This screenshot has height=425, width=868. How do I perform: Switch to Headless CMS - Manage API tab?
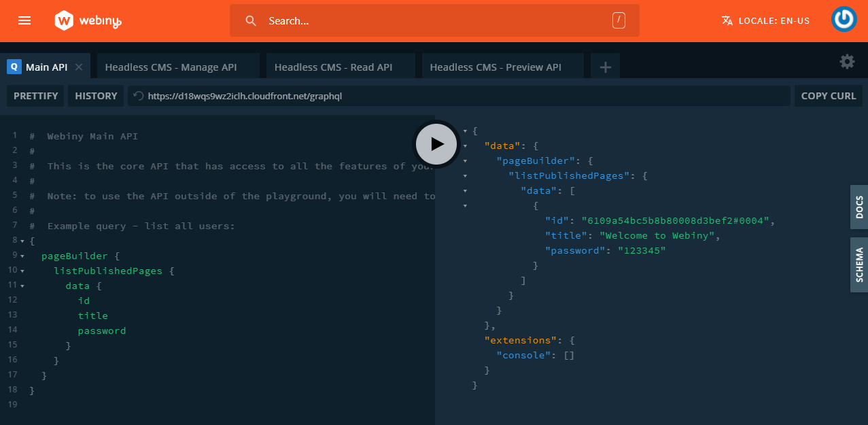click(x=171, y=67)
